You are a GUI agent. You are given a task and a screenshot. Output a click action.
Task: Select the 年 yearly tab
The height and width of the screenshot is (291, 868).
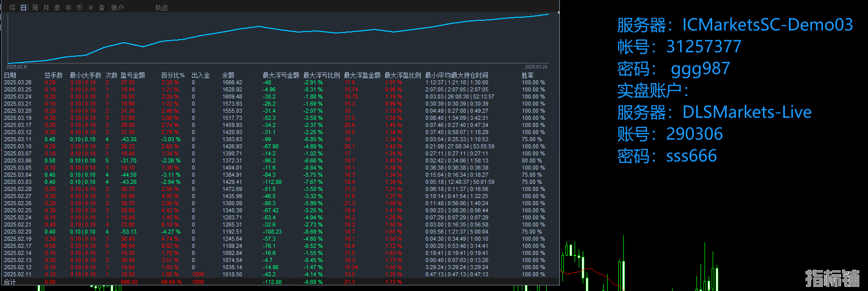point(69,8)
